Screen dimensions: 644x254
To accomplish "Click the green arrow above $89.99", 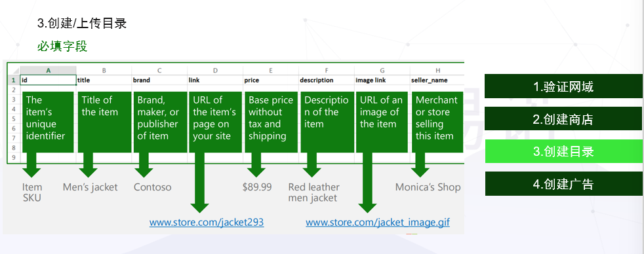I will (x=256, y=165).
